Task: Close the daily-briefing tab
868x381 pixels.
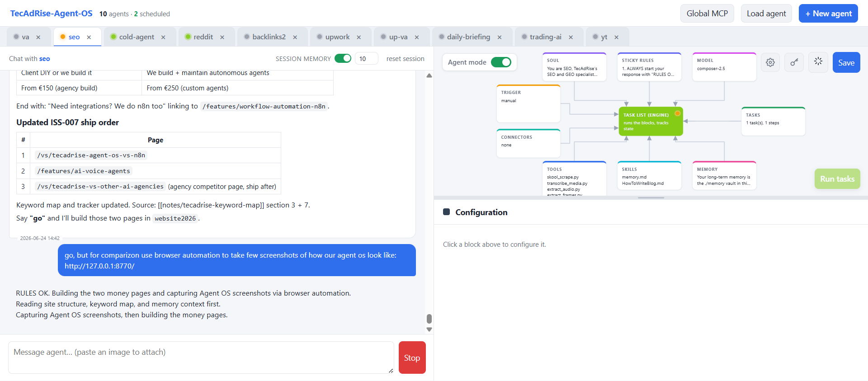Action: (x=500, y=37)
